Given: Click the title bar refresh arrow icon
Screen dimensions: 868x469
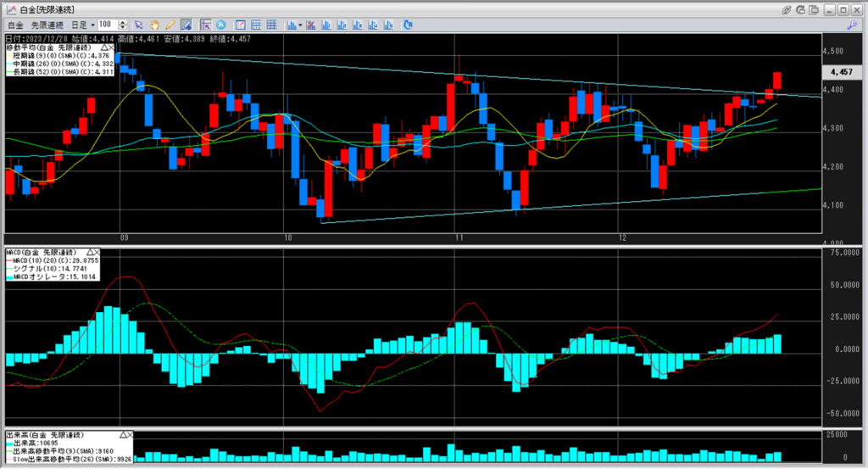Looking at the screenshot, I should pyautogui.click(x=800, y=10).
